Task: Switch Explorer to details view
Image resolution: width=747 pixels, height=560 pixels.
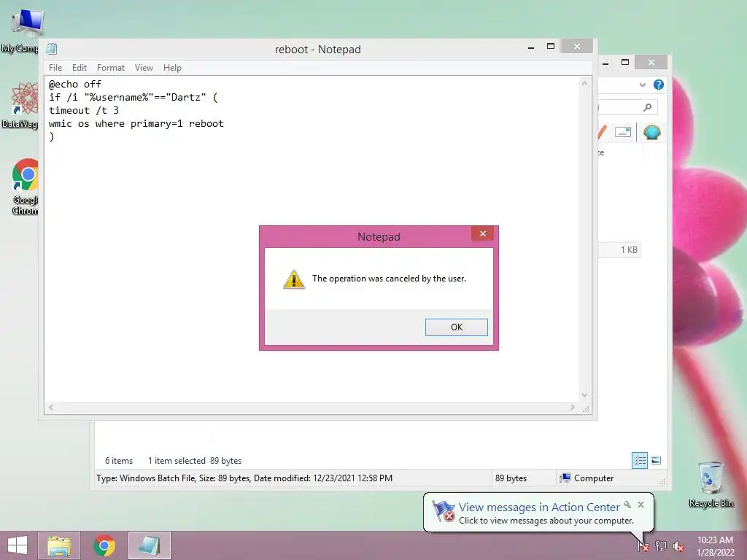Action: (x=639, y=461)
